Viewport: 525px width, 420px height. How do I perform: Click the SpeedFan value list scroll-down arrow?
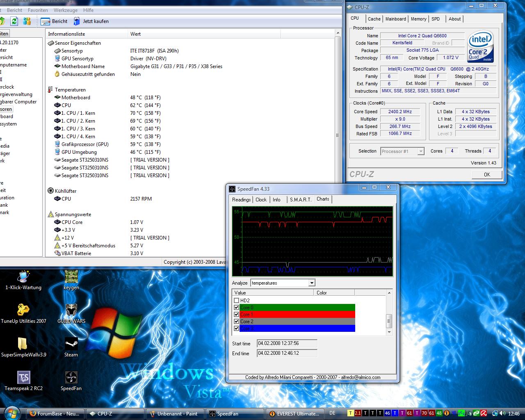[389, 333]
